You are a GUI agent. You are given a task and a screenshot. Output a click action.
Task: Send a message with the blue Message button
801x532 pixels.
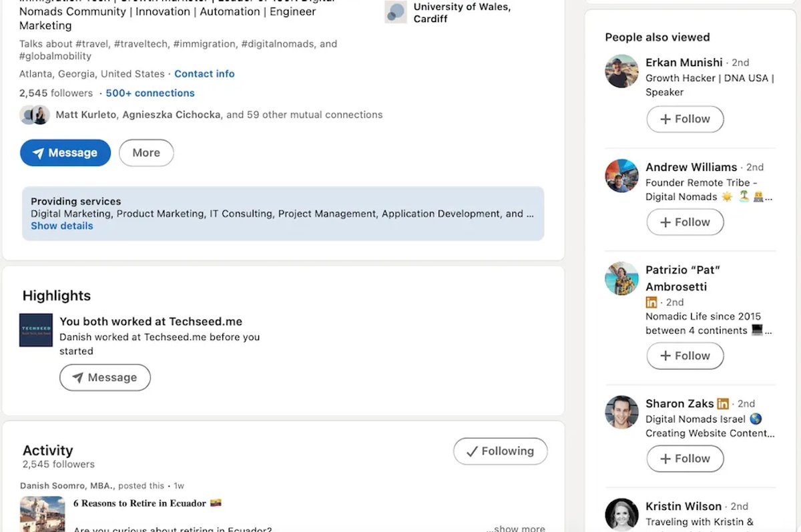coord(65,153)
